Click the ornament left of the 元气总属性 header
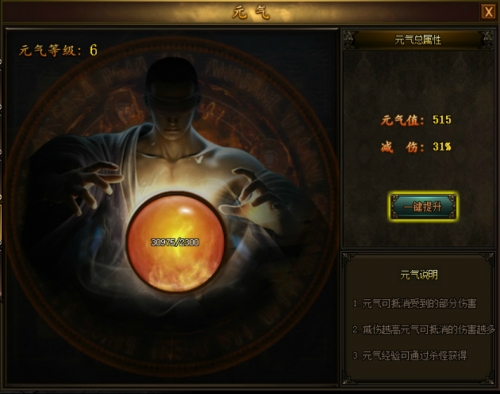The image size is (500, 394). click(x=349, y=39)
